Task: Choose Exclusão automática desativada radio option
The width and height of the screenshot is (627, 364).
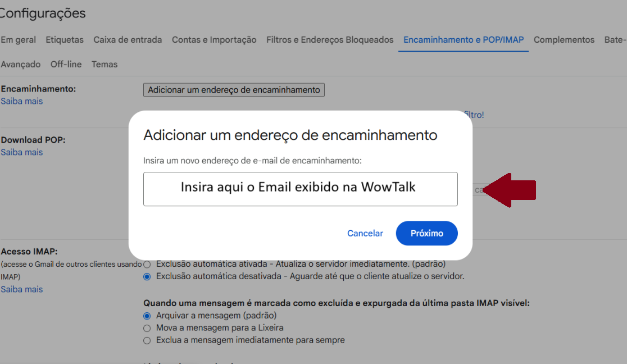Action: click(147, 276)
